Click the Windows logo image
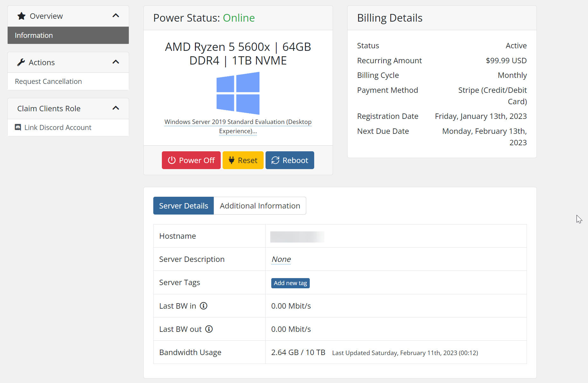Screen dimensions: 588x383 click(x=238, y=93)
